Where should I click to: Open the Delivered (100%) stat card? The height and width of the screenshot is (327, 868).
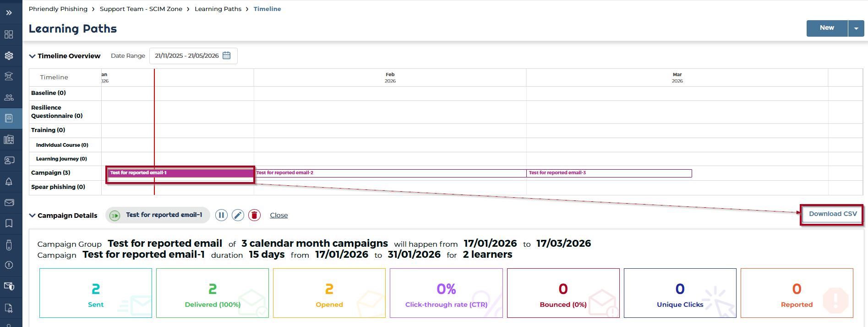[213, 293]
